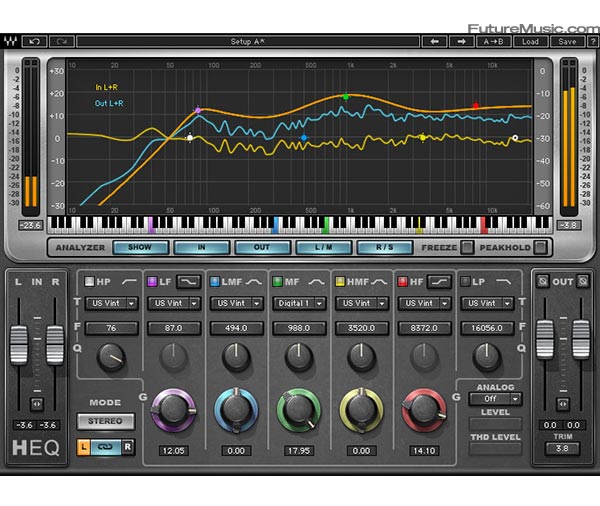Select analyzer R / S channel

pyautogui.click(x=385, y=247)
